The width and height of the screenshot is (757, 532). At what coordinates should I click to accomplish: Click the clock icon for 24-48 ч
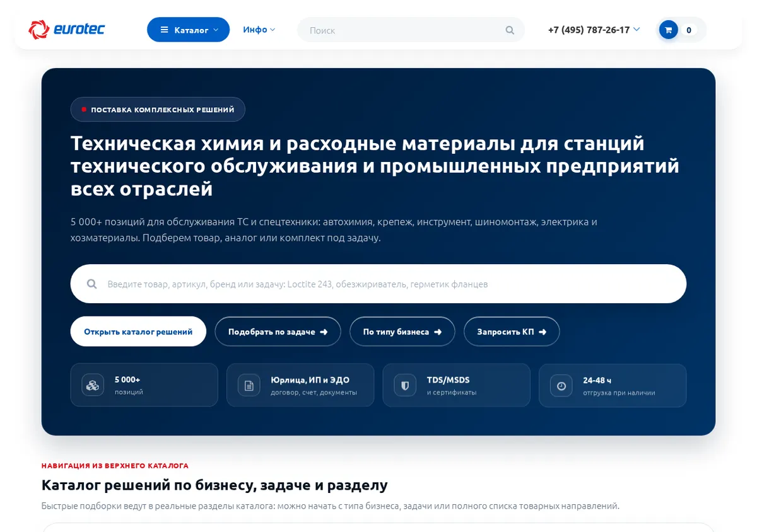[x=561, y=385]
